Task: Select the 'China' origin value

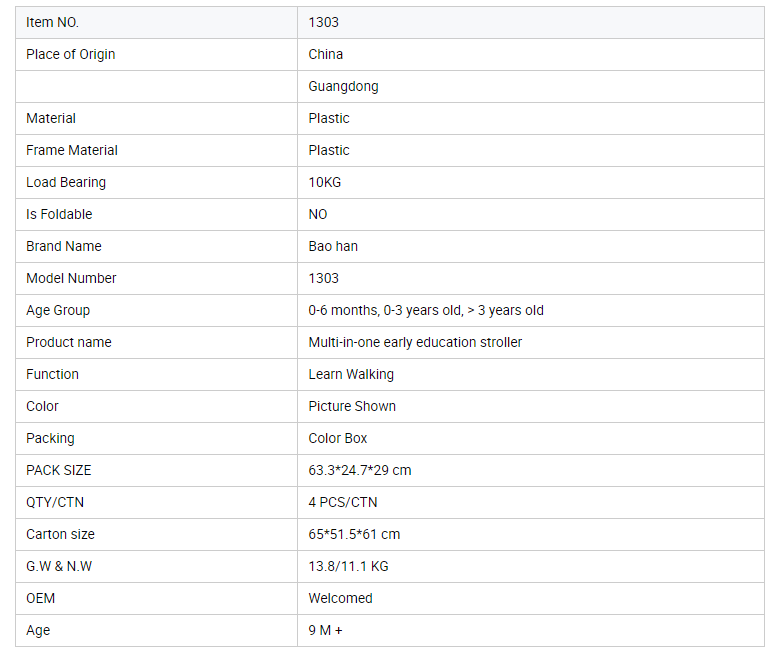Action: coord(325,54)
